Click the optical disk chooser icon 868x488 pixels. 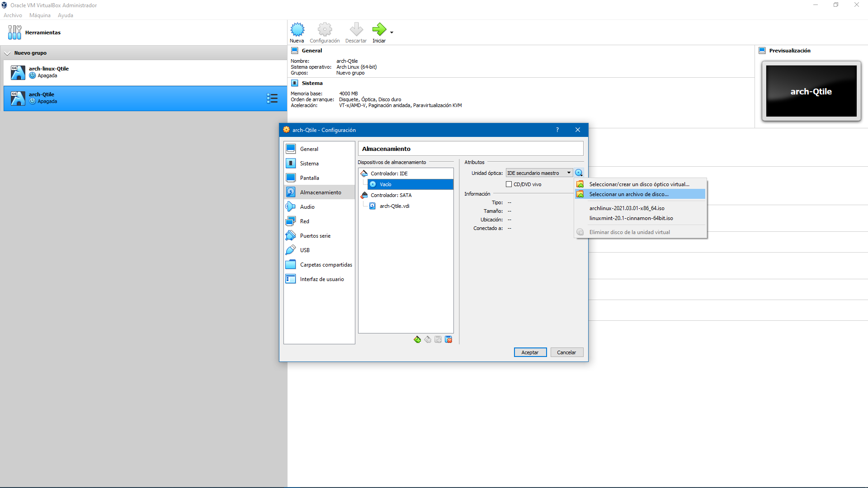pyautogui.click(x=579, y=173)
